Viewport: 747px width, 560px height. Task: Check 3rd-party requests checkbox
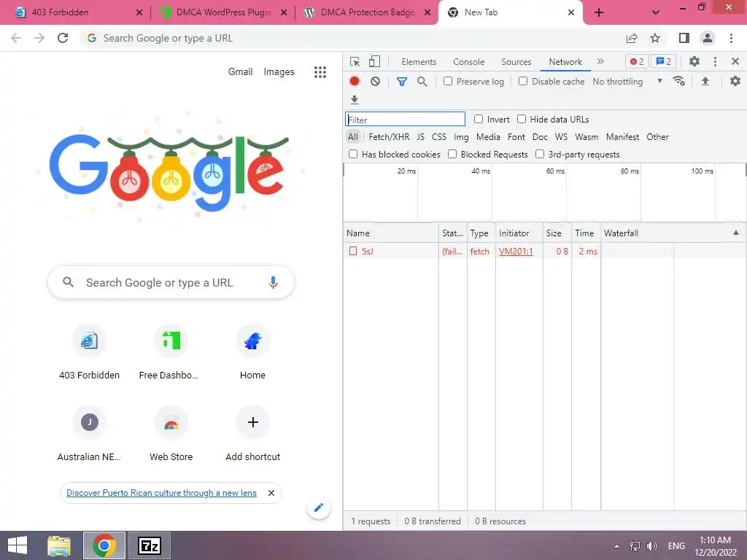click(x=540, y=155)
